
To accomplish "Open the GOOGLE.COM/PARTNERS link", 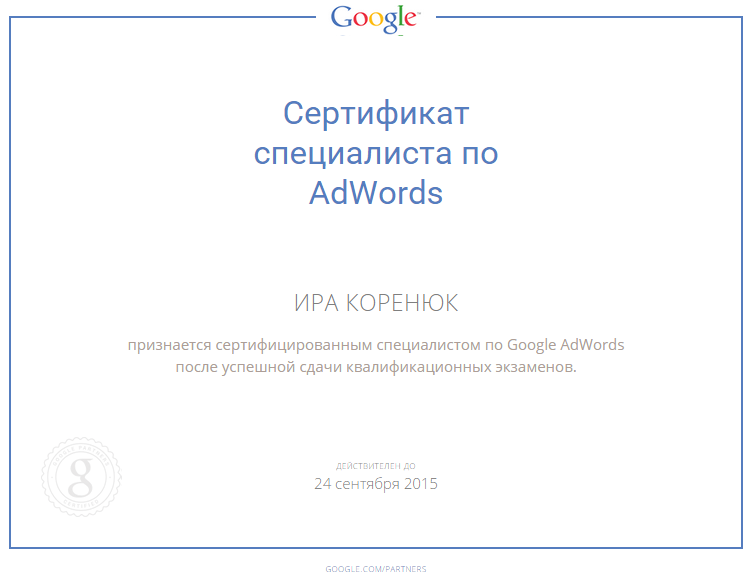I will 376,569.
